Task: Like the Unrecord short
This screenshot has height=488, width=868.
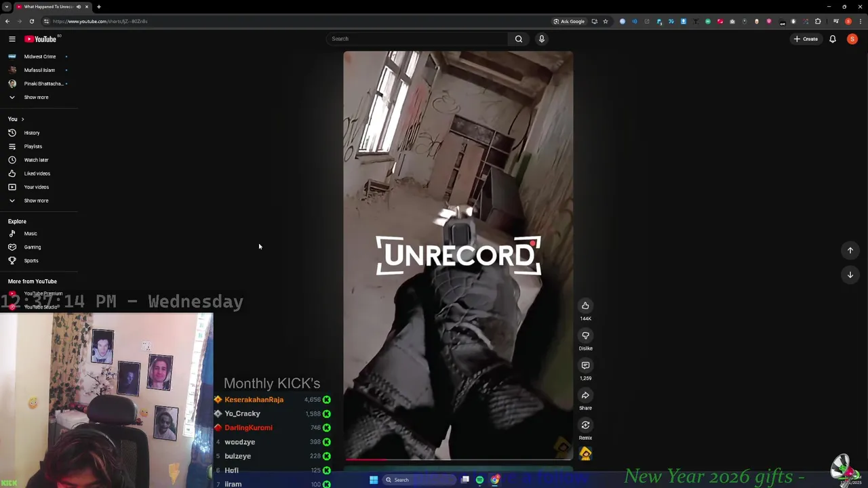Action: (x=585, y=306)
